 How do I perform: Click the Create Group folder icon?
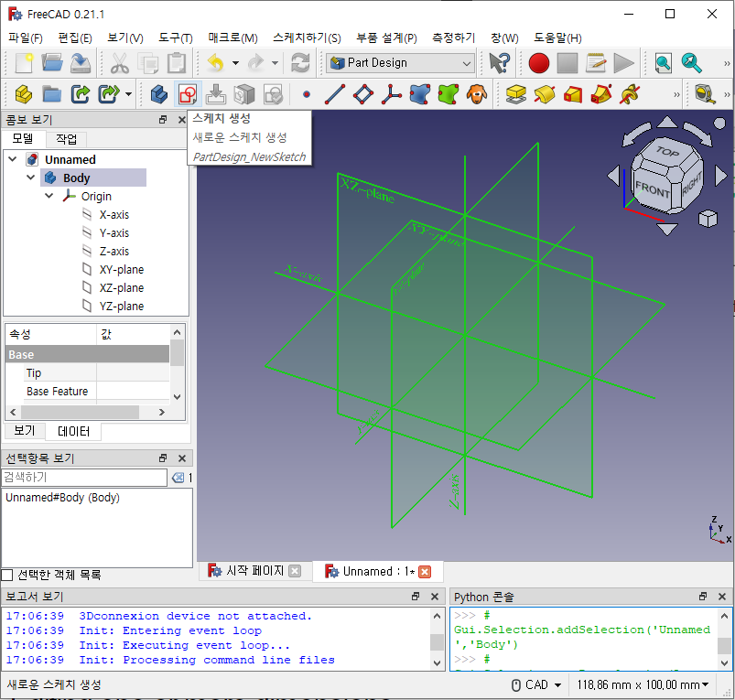click(x=51, y=94)
